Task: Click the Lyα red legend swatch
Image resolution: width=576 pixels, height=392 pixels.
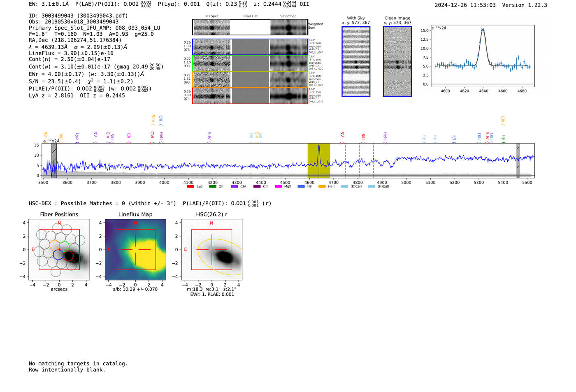Action: (x=190, y=186)
